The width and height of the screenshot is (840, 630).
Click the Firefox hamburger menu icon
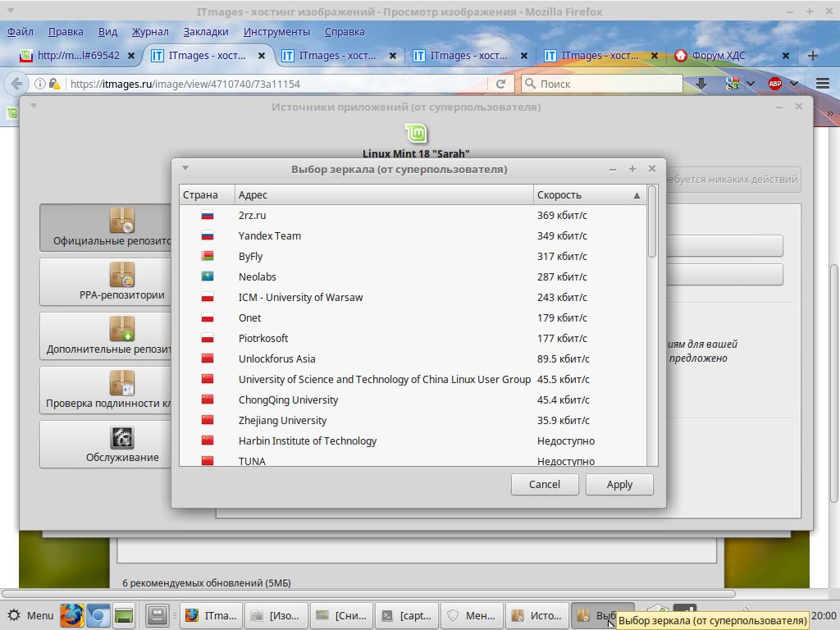pos(823,84)
